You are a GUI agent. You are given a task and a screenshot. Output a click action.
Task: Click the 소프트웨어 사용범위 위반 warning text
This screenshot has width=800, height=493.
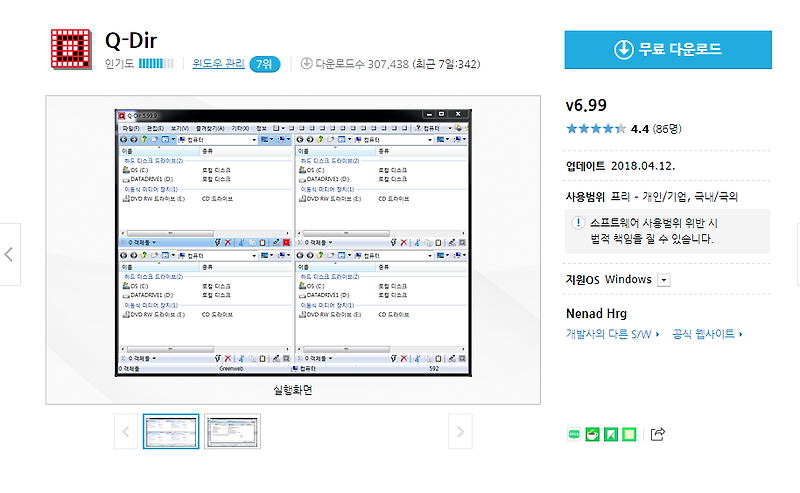tap(654, 231)
